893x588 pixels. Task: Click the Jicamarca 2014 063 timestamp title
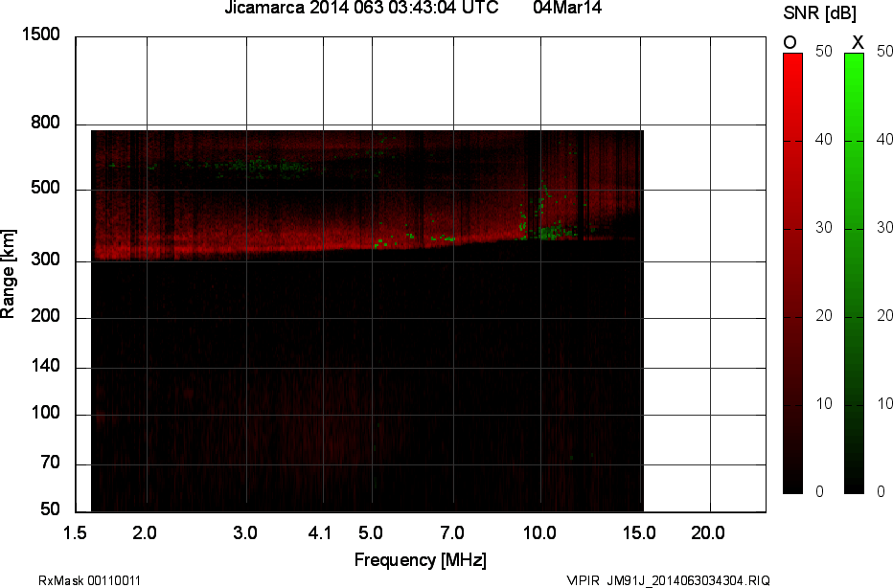pos(360,9)
